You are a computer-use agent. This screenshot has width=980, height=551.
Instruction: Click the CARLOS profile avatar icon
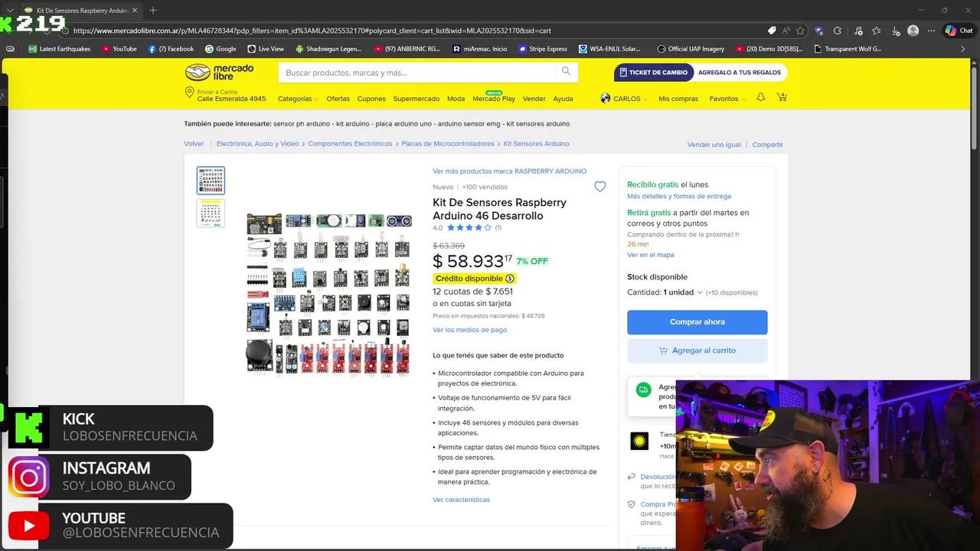[606, 98]
